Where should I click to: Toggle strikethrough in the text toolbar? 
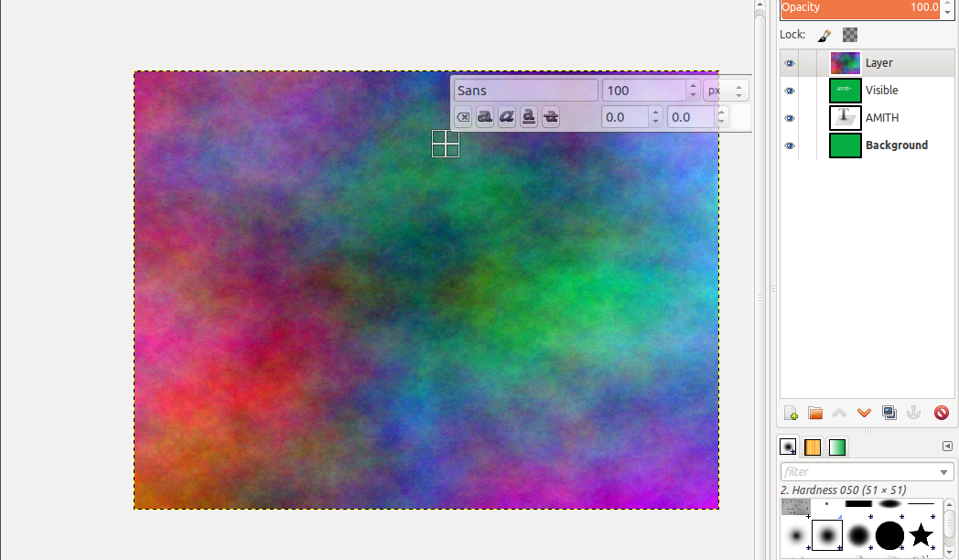[551, 117]
